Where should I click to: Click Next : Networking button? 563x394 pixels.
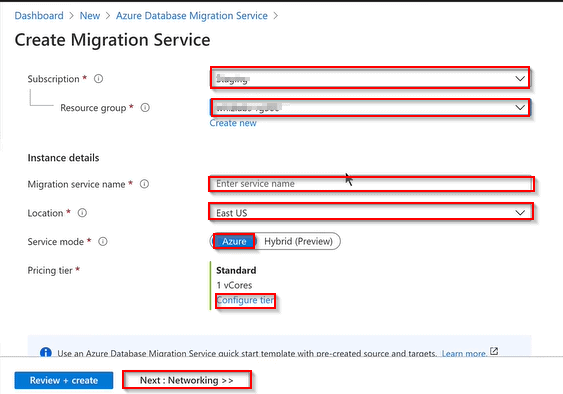pyautogui.click(x=187, y=380)
